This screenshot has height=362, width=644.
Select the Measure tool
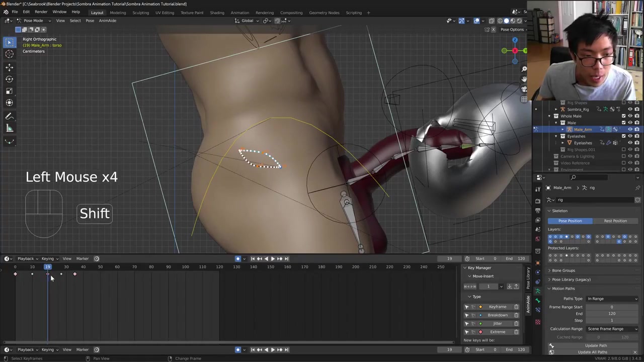9,129
